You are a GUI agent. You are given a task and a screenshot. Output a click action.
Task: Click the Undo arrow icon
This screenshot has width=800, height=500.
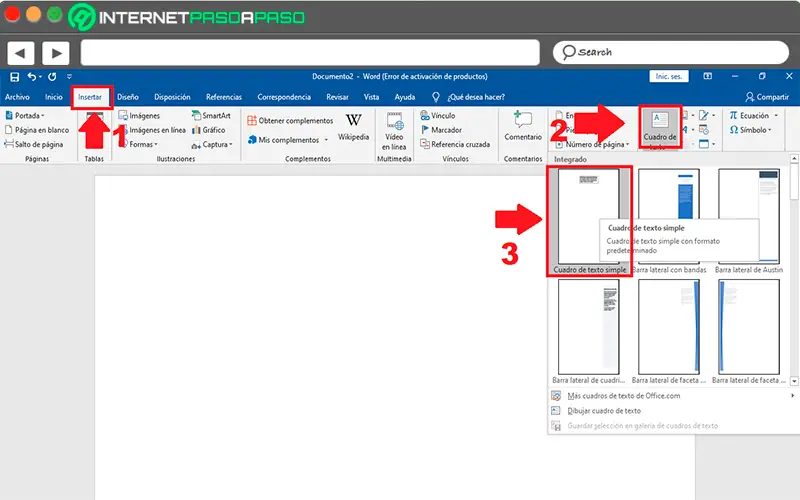coord(32,77)
